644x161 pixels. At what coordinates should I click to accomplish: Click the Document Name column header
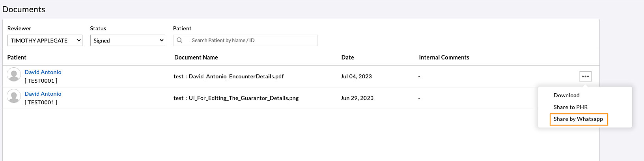pos(196,57)
